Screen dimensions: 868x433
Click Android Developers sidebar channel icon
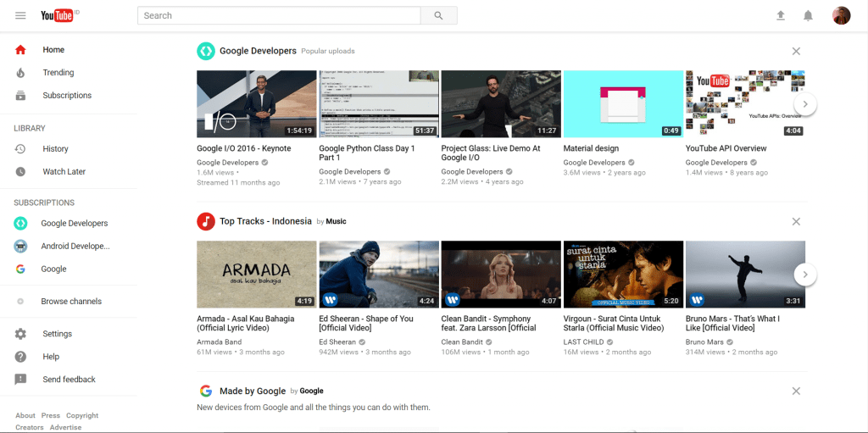[20, 246]
